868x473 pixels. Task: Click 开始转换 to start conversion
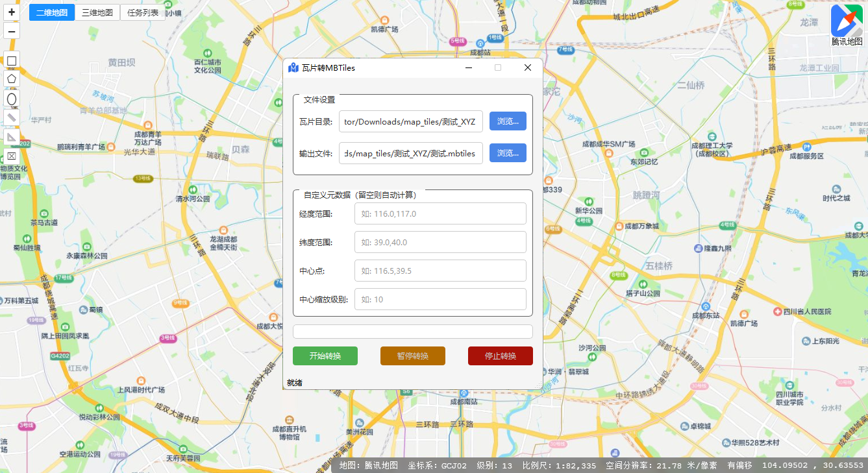coord(325,356)
